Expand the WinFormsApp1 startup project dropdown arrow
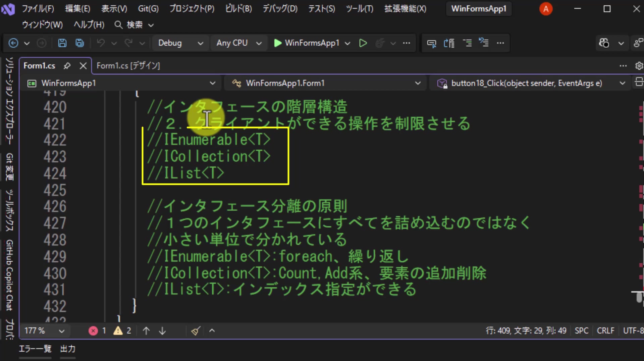This screenshot has width=644, height=361. pyautogui.click(x=347, y=43)
